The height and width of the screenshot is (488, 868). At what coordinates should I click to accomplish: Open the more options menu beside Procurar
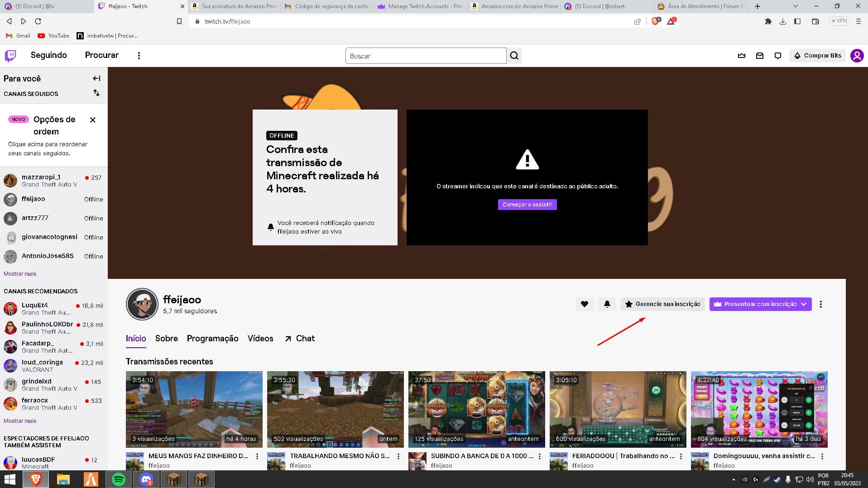tap(139, 56)
